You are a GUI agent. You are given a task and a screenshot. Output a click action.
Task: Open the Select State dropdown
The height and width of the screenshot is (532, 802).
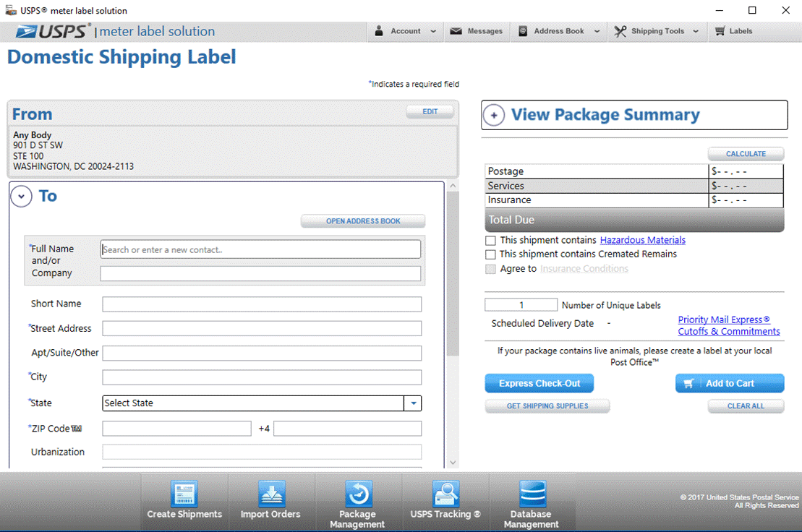[262, 403]
